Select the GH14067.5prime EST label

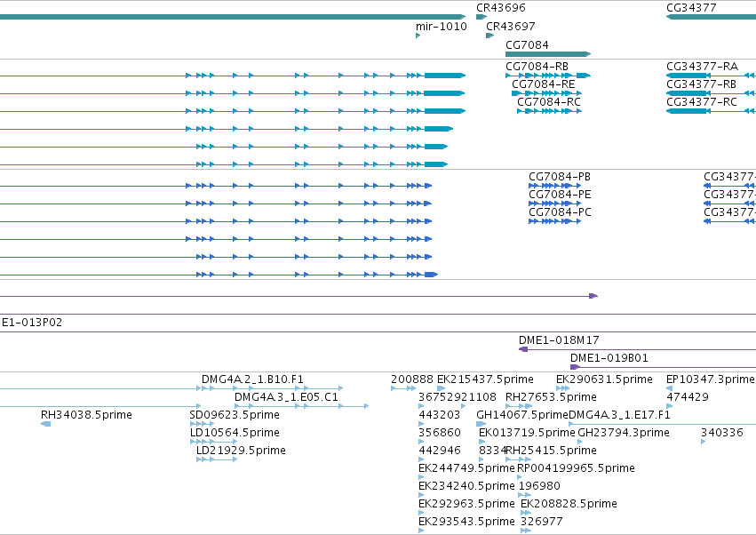tap(522, 415)
